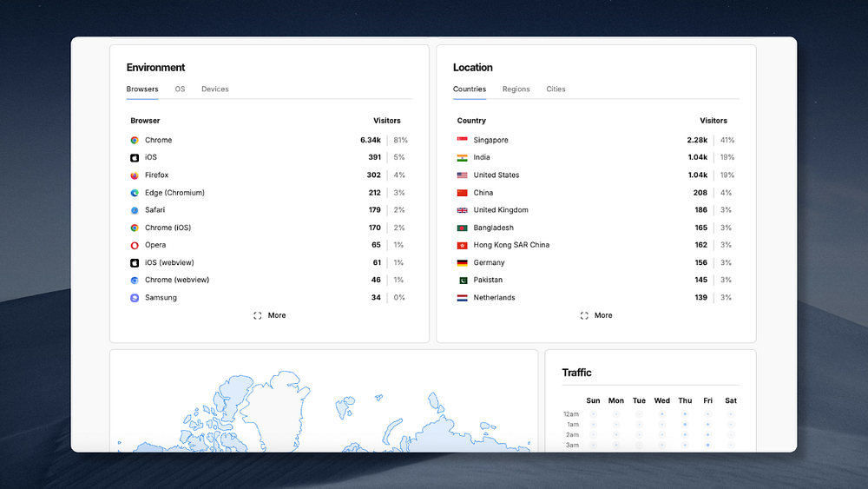Screen dimensions: 868x489
Task: Click the iOS (webview) icon
Action: [135, 263]
